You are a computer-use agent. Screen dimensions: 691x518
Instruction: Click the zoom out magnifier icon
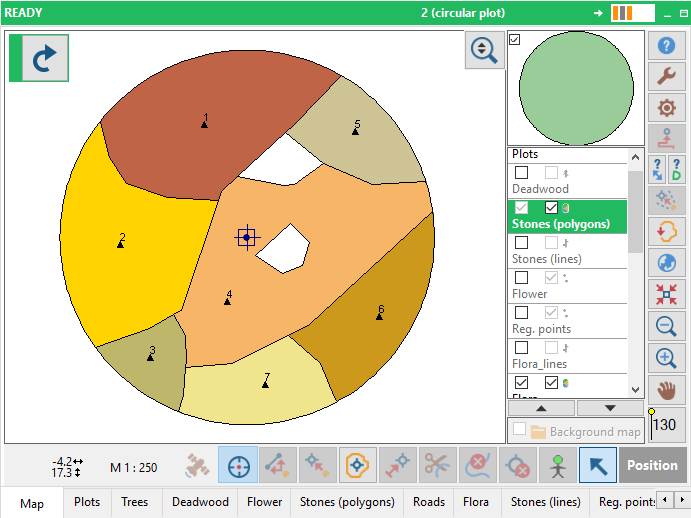666,326
